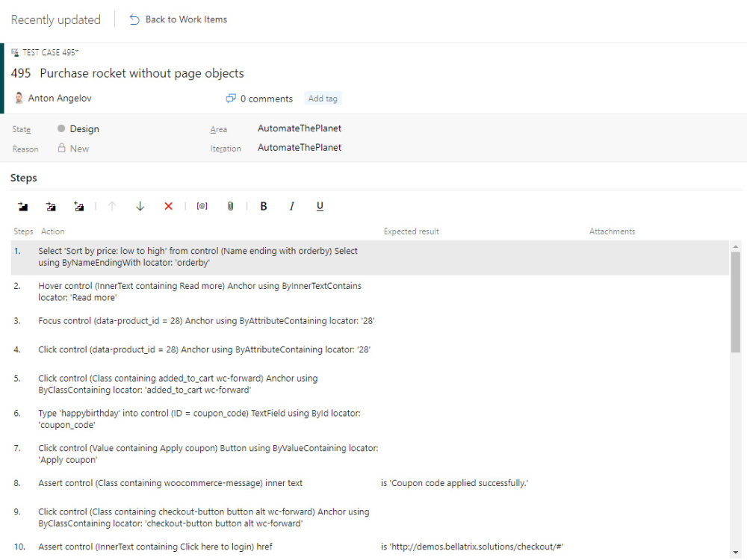Click the Insert shared steps icon
The width and height of the screenshot is (747, 560).
coord(51,206)
